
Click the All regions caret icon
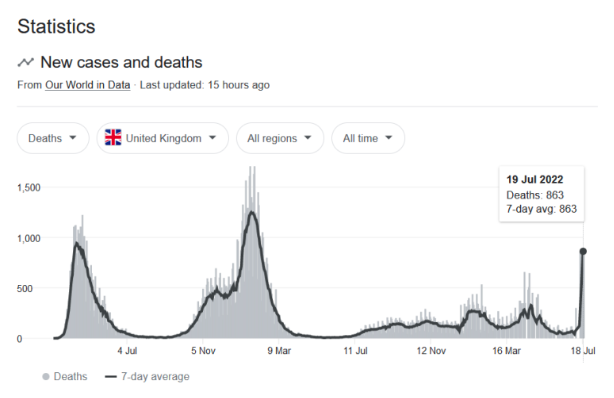click(308, 138)
